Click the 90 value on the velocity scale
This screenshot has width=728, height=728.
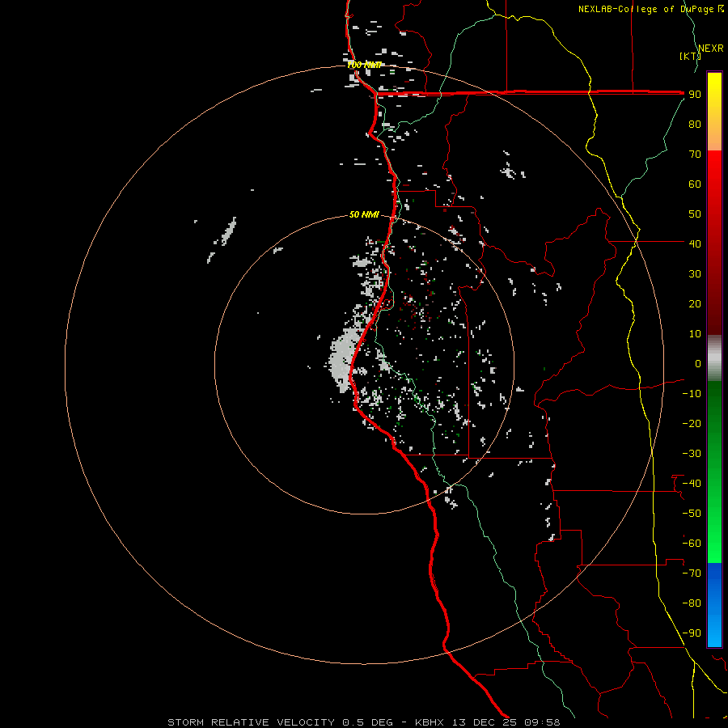(695, 95)
